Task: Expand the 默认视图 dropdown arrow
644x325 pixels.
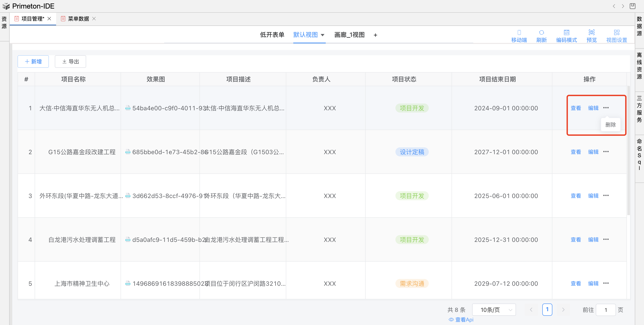Action: click(x=322, y=35)
